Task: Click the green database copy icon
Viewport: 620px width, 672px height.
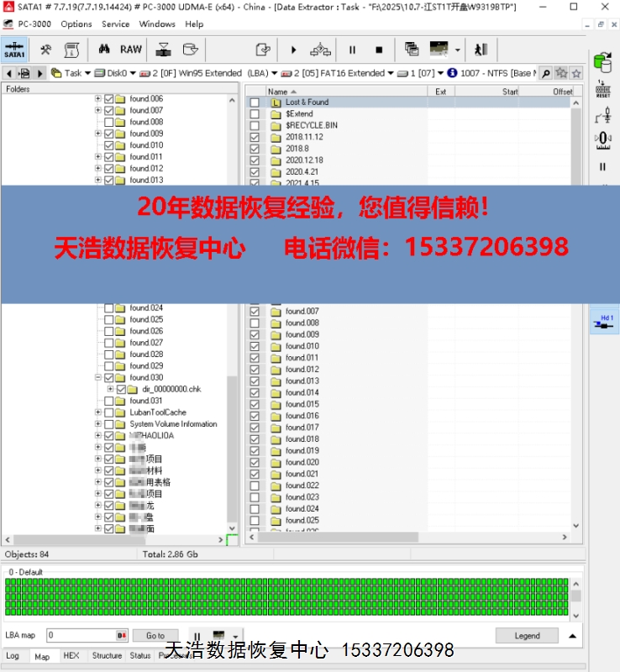Action: 602,63
